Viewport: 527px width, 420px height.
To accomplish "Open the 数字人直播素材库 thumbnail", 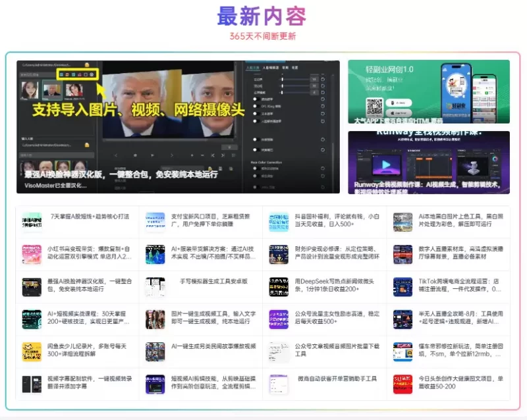I will click(402, 254).
